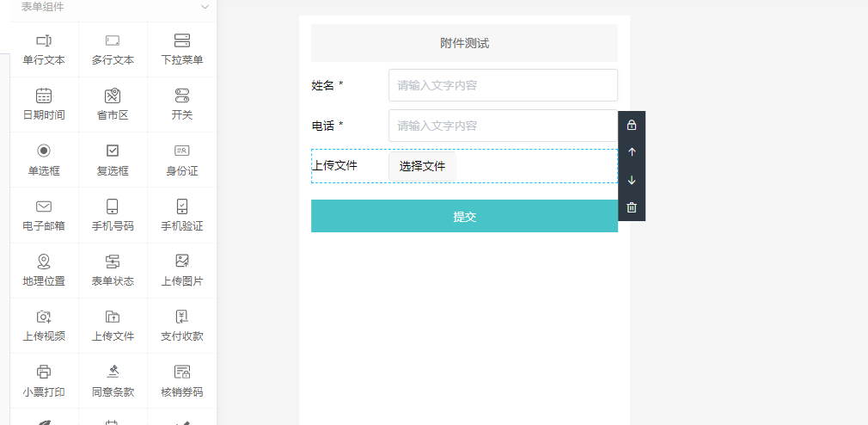This screenshot has height=425, width=868.
Task: Add the 复选框 checkbox component
Action: click(113, 159)
